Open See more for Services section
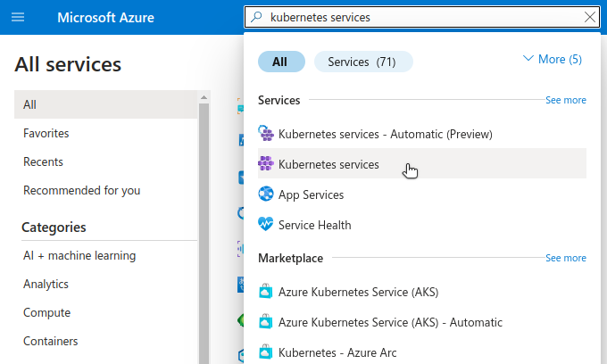Screen dimensions: 607x364 (x=565, y=101)
